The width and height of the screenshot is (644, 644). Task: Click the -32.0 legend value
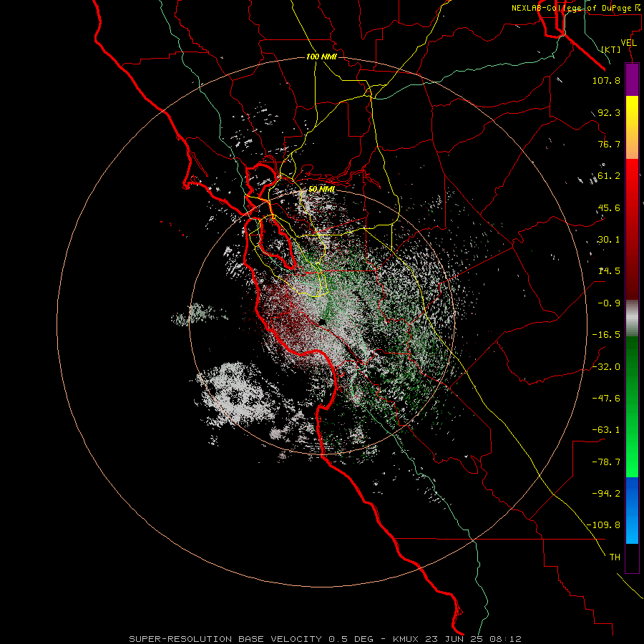click(606, 367)
